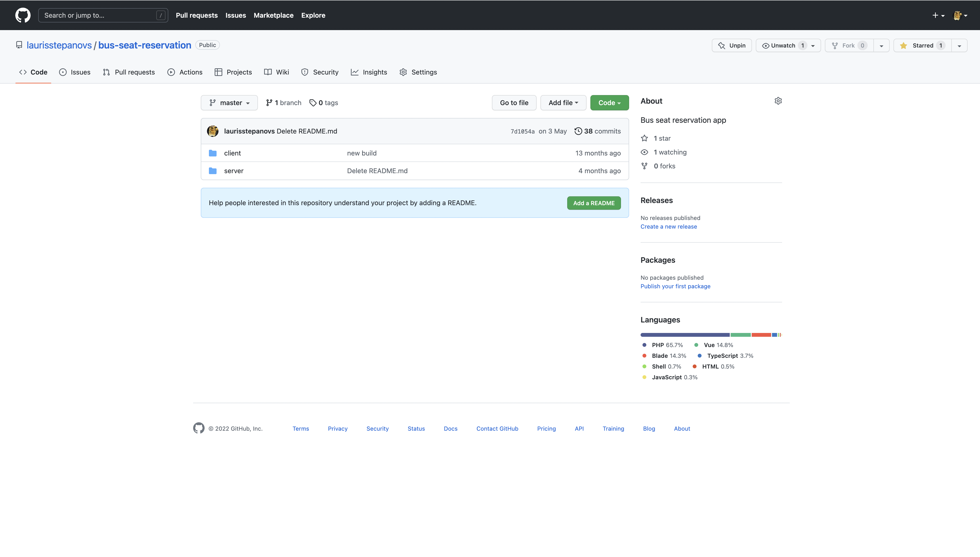Open the Projects tab

pyautogui.click(x=233, y=72)
